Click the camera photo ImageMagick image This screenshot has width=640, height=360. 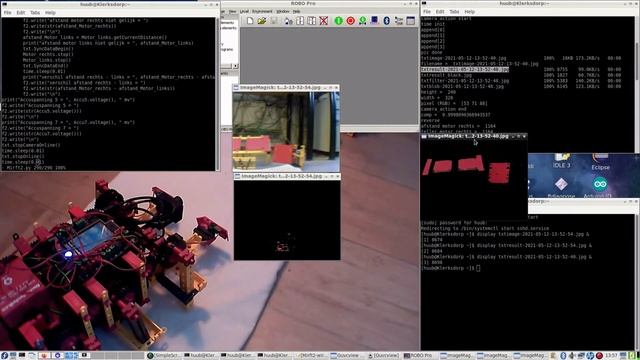click(x=286, y=131)
